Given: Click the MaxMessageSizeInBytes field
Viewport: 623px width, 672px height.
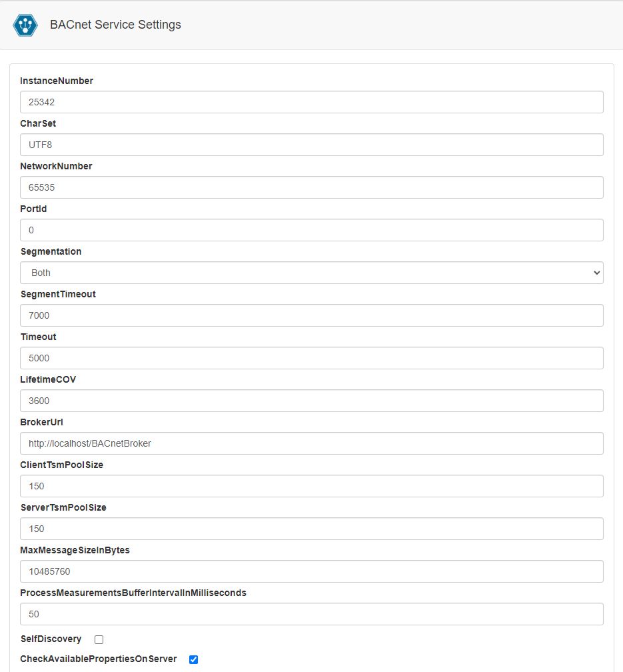Looking at the screenshot, I should tap(311, 571).
